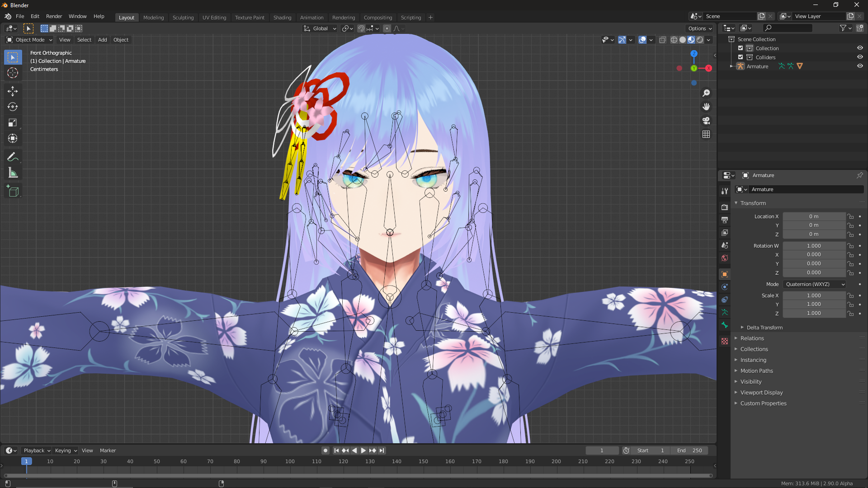
Task: Uncheck the Colliders collection checkbox
Action: pyautogui.click(x=741, y=57)
